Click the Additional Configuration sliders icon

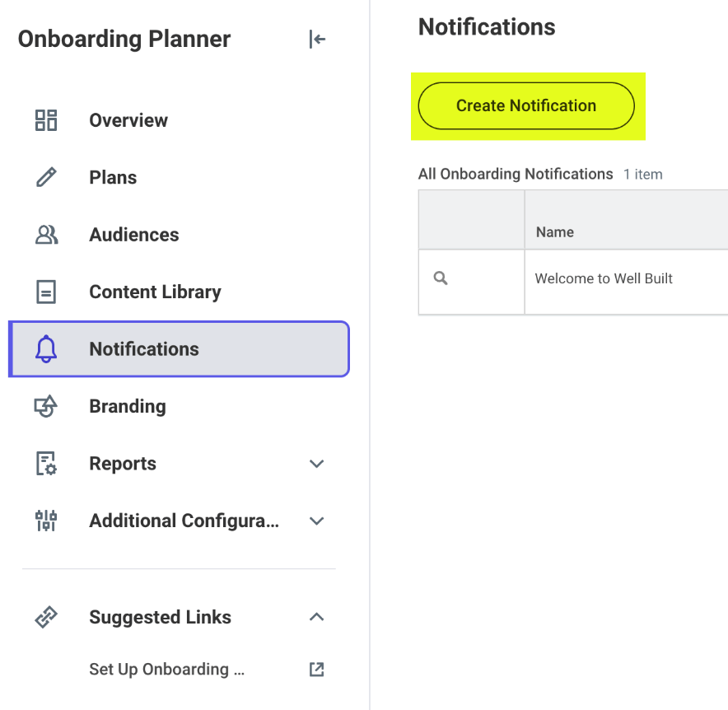pos(46,521)
